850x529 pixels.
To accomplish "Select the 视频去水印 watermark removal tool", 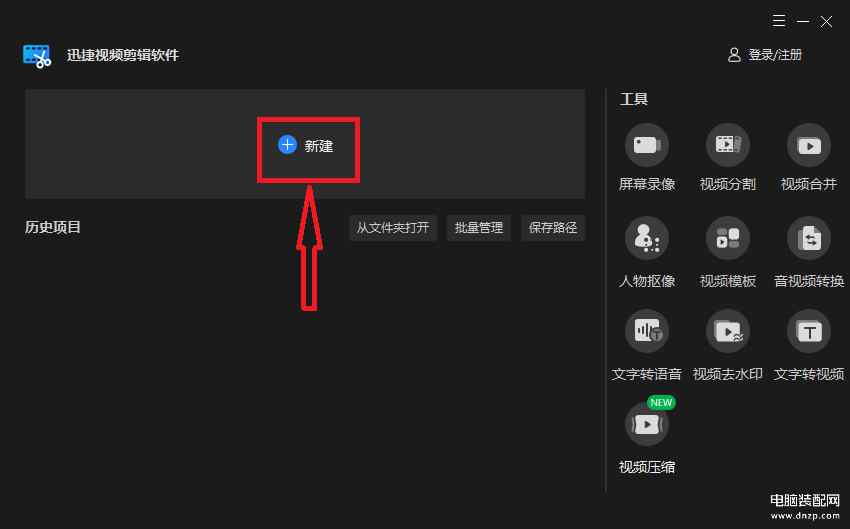I will [727, 331].
